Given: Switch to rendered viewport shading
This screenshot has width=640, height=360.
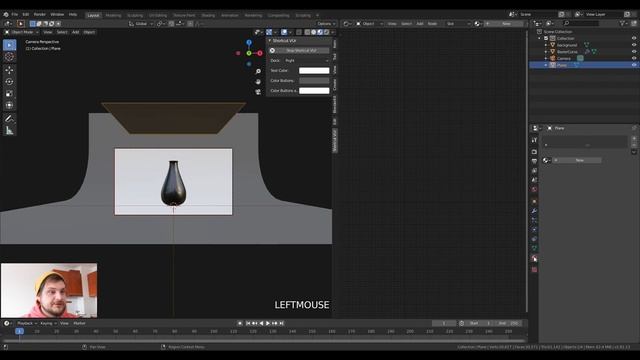Looking at the screenshot, I should (x=326, y=32).
